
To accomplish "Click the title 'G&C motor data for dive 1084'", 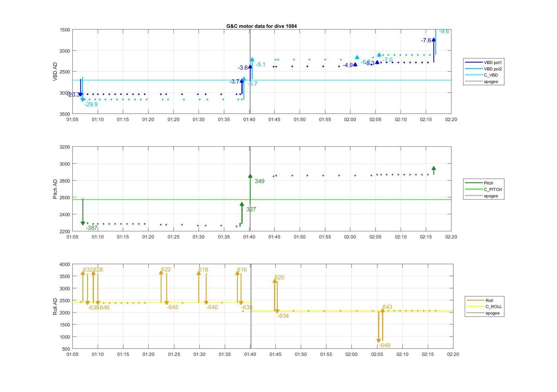I will (261, 26).
